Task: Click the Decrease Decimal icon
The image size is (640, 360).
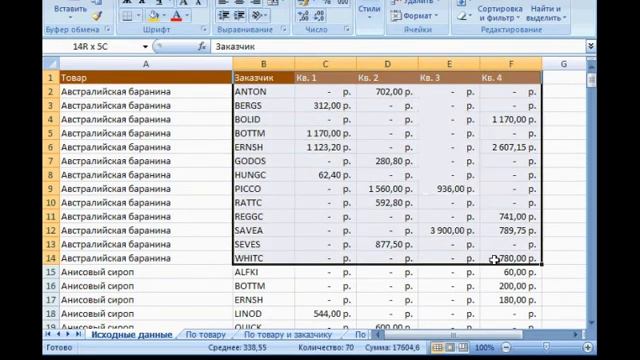Action: click(x=319, y=16)
